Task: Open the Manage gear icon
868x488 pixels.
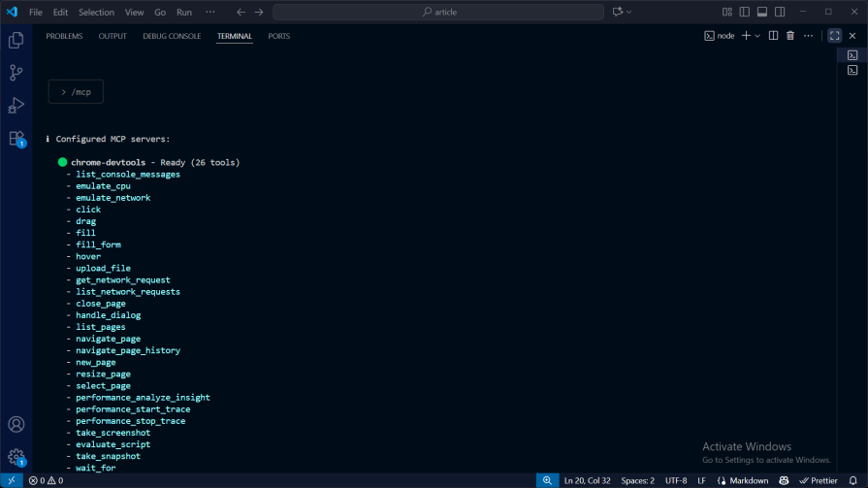Action: (16, 456)
